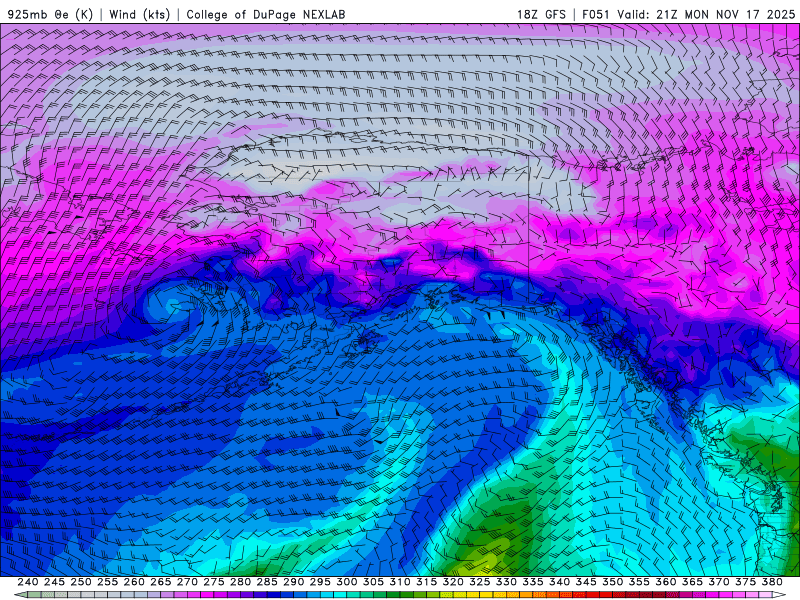Click the 245 value on the color scale
Screen dimensions: 800x600
tap(54, 582)
